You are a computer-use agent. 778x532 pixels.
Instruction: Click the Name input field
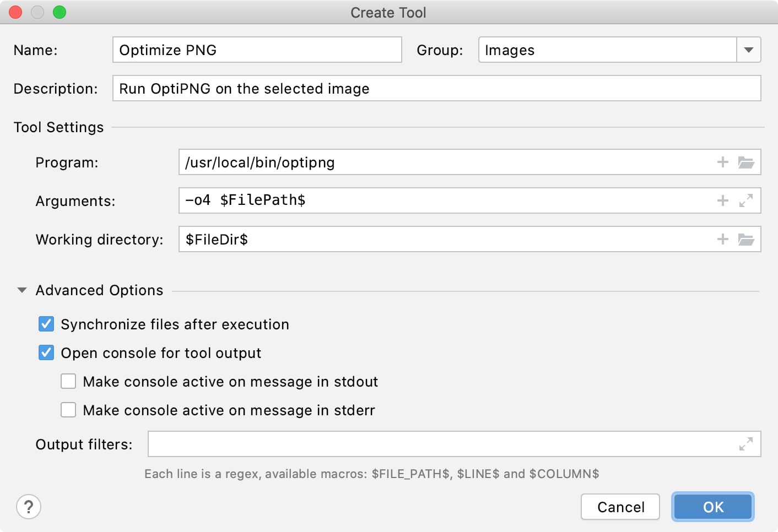click(x=256, y=50)
